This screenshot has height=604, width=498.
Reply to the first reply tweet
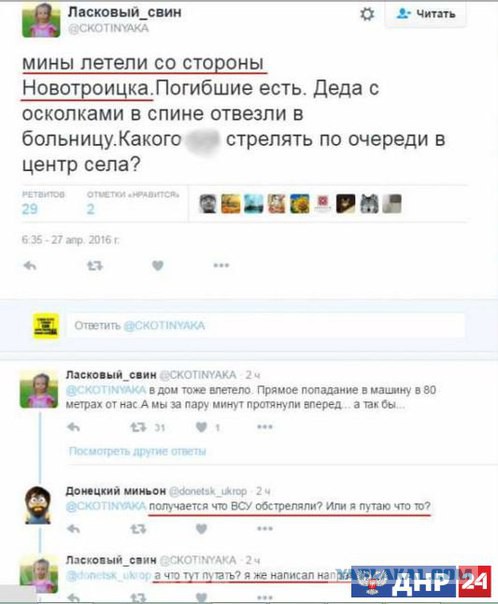pyautogui.click(x=73, y=427)
